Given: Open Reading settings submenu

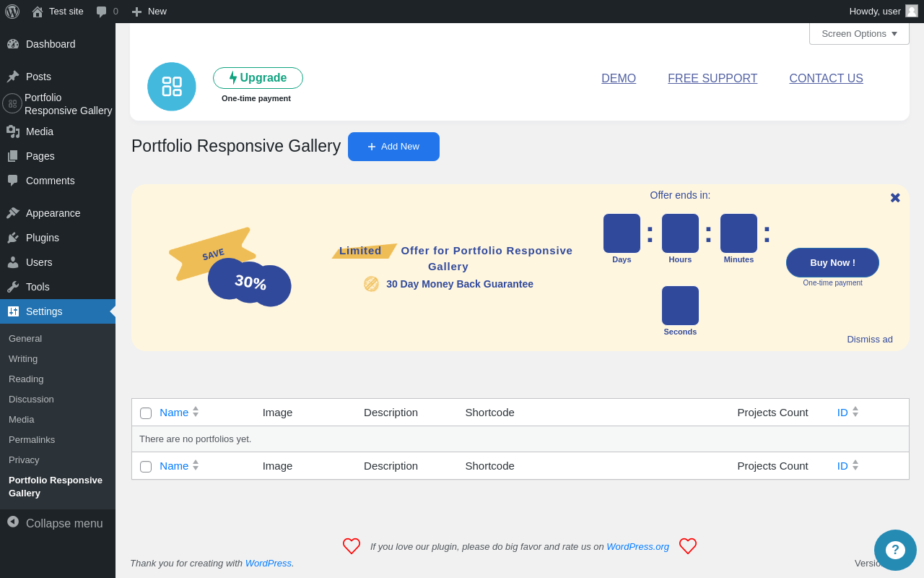Looking at the screenshot, I should (26, 379).
